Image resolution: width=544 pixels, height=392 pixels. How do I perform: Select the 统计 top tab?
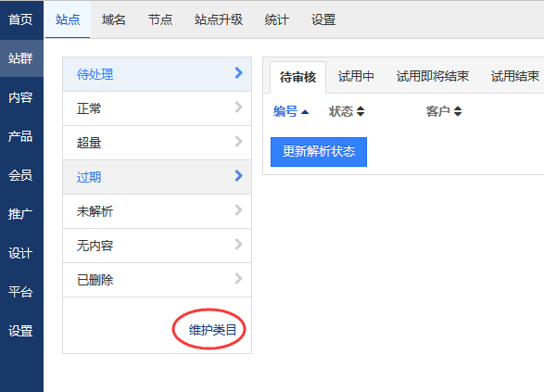(x=276, y=19)
